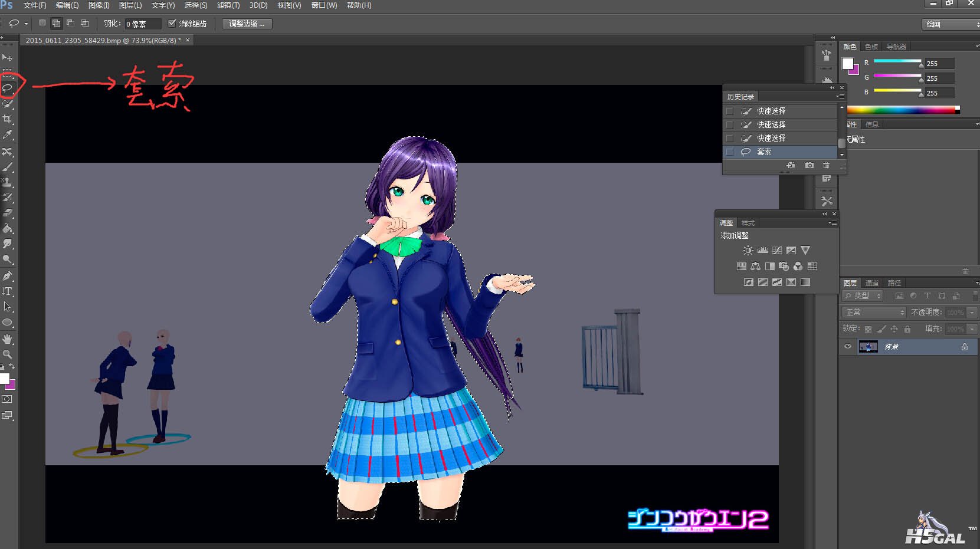Add a Vibrance adjustment
The width and height of the screenshot is (980, 549).
point(805,251)
